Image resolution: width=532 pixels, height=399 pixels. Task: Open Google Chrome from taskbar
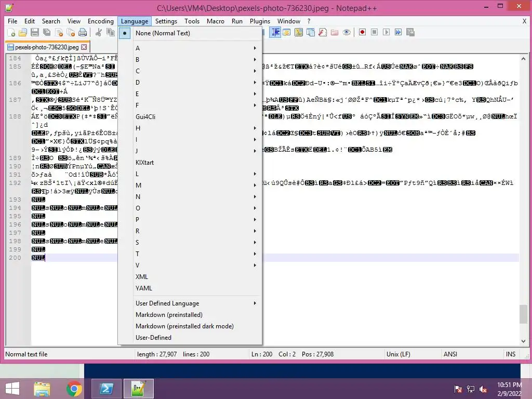(x=74, y=389)
